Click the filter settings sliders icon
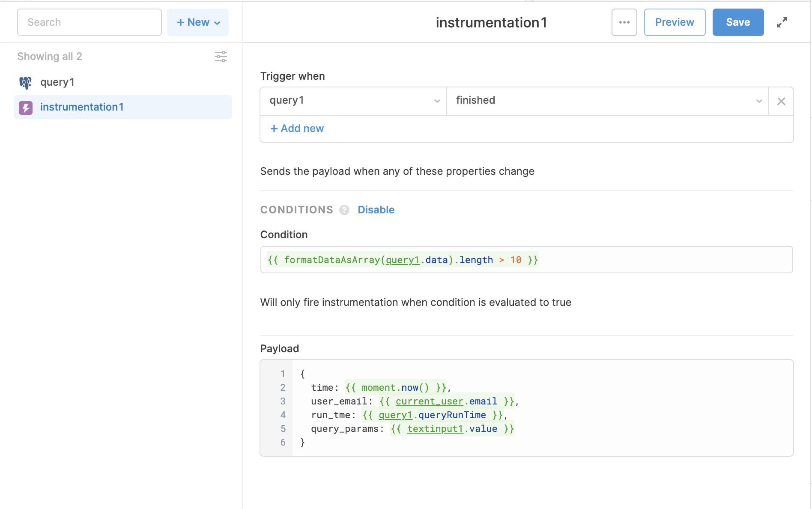Viewport: 812px width, 509px height. (x=221, y=57)
